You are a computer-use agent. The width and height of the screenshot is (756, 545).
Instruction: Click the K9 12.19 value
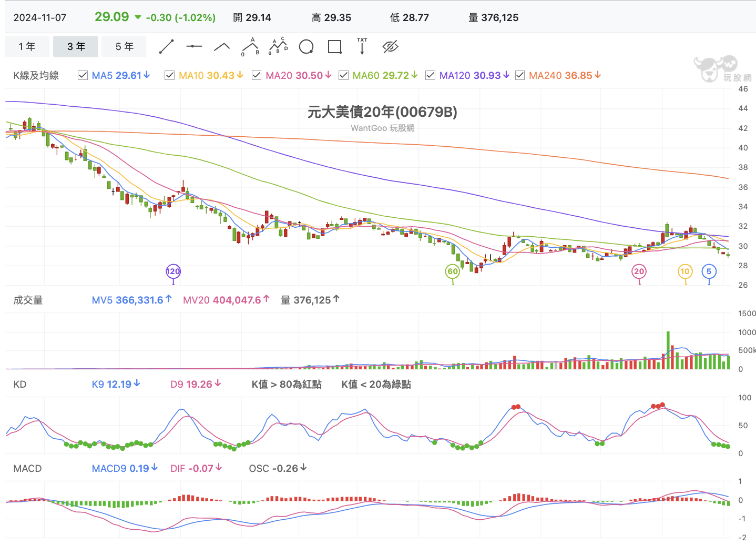coord(116,384)
